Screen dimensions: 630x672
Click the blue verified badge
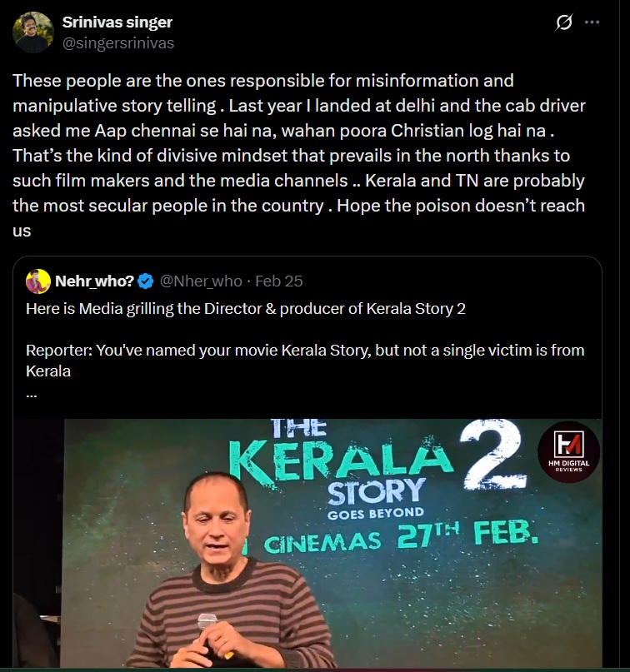tap(145, 281)
